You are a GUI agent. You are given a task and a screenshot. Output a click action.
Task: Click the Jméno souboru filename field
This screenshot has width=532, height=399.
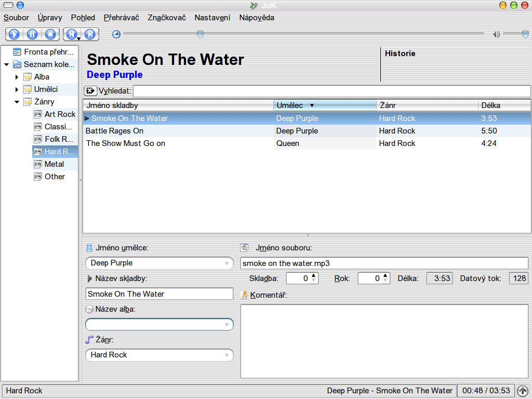[384, 263]
